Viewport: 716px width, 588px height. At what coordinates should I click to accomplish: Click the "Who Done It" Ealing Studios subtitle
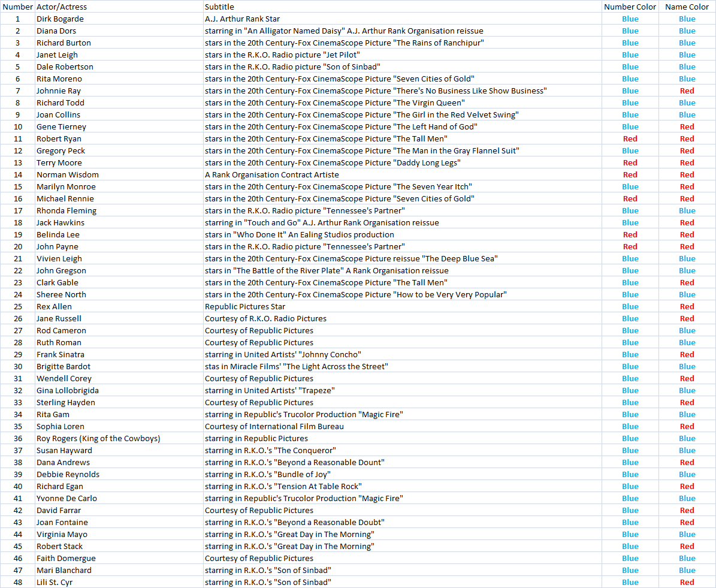click(402, 234)
